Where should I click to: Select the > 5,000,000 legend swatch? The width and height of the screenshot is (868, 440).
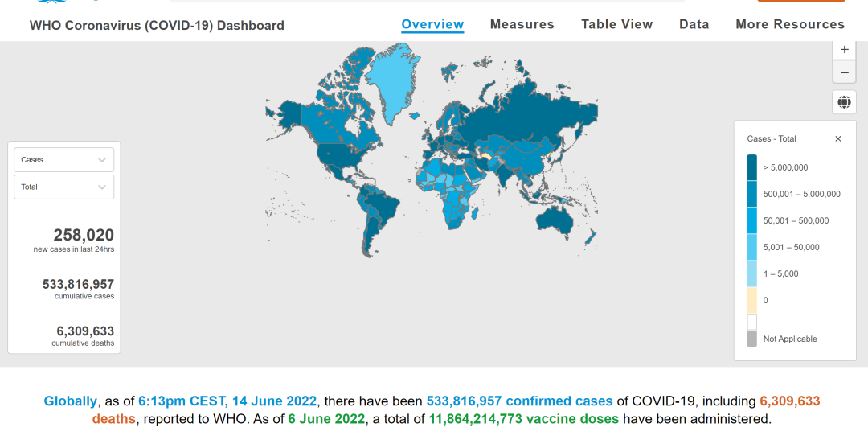click(x=751, y=167)
